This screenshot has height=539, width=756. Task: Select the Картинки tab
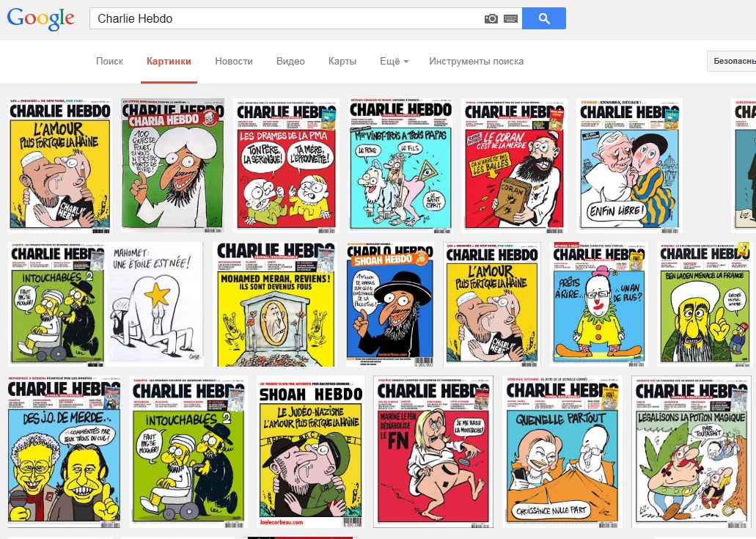tap(169, 61)
